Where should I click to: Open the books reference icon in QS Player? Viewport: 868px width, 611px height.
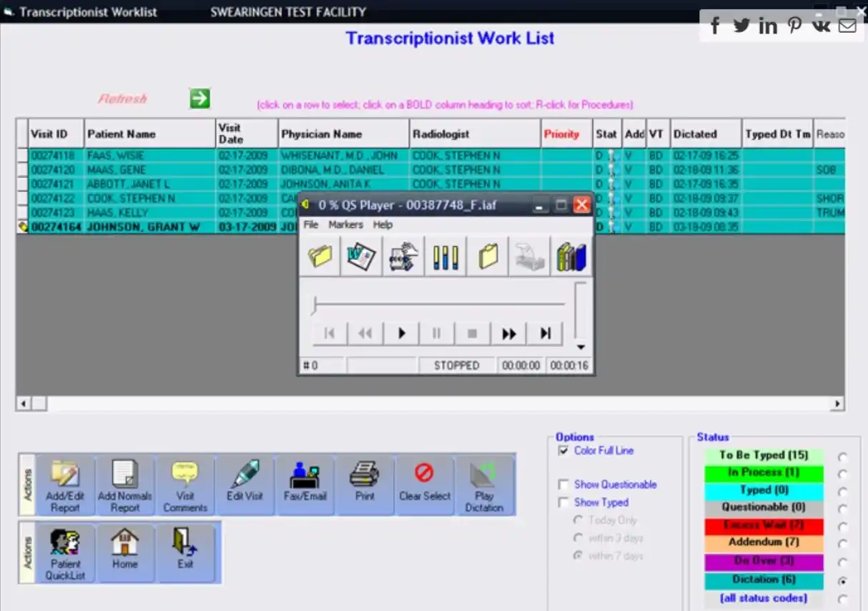(x=570, y=256)
